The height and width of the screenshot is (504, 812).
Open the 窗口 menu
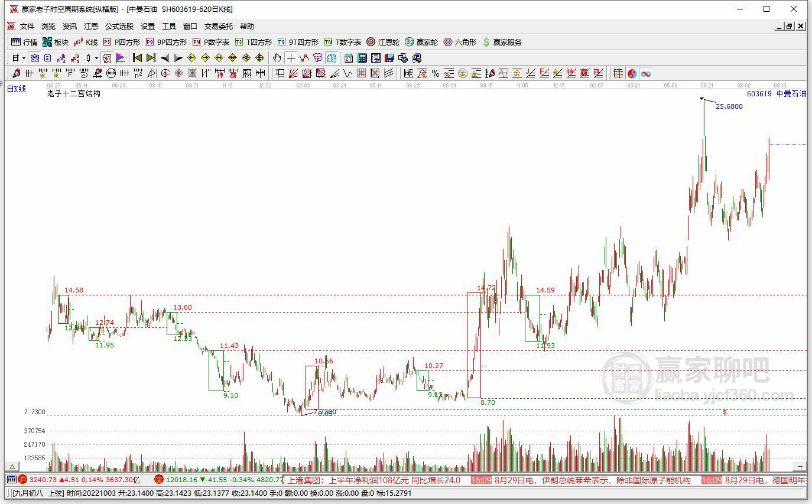[x=190, y=27]
